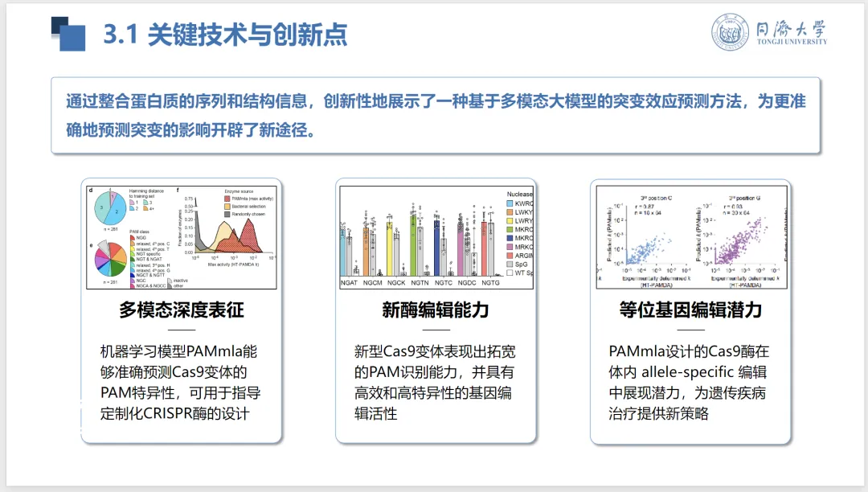Image resolution: width=868 pixels, height=492 pixels.
Task: Click the heading 多模态深度表征
Action: 182,310
